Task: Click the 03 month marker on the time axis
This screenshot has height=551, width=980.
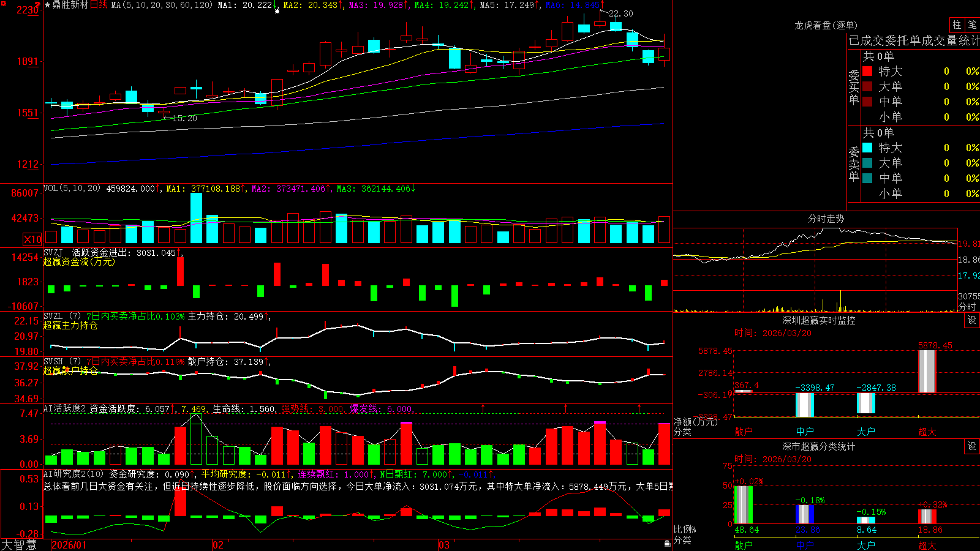Action: 444,545
